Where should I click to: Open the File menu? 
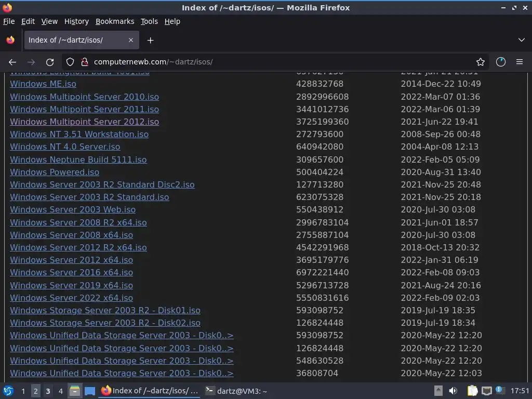[x=9, y=21]
